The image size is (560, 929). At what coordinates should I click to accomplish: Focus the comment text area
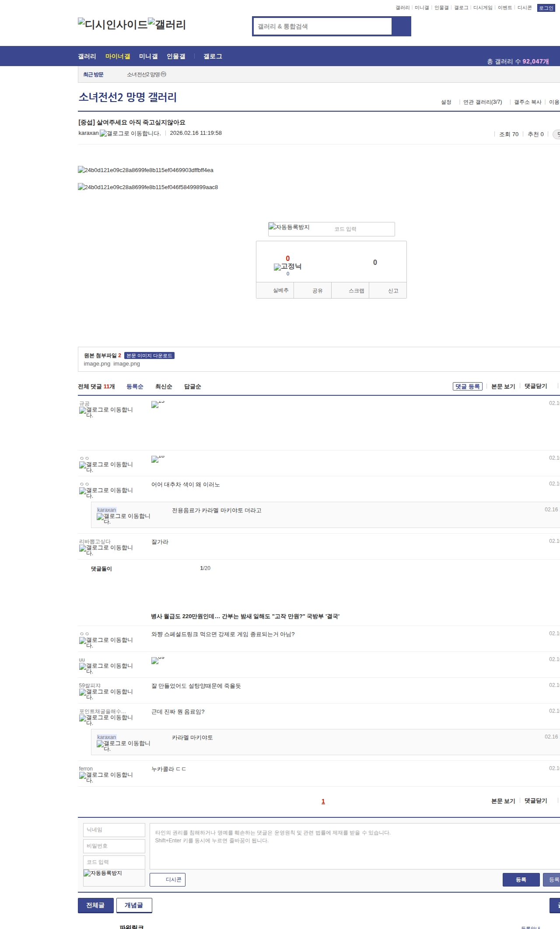point(355,846)
